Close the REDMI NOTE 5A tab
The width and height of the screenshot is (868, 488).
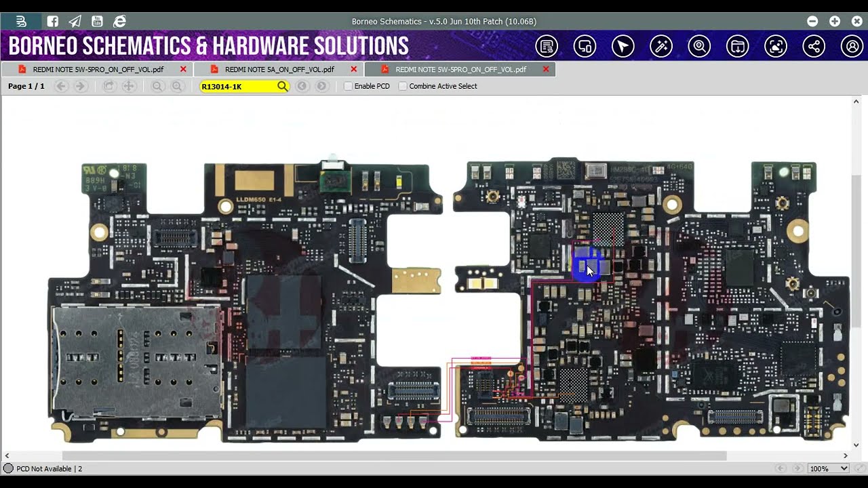coord(354,69)
